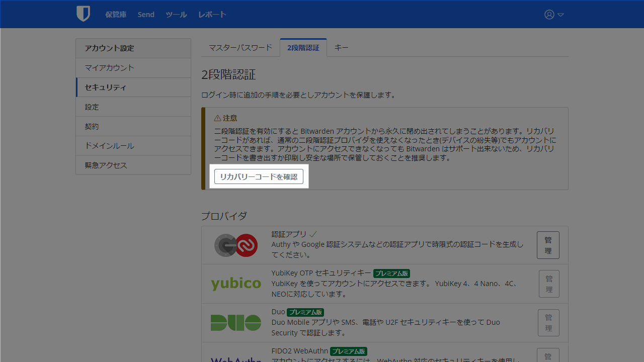This screenshot has height=362, width=644.
Task: Open 契約 in the sidebar
Action: (133, 127)
